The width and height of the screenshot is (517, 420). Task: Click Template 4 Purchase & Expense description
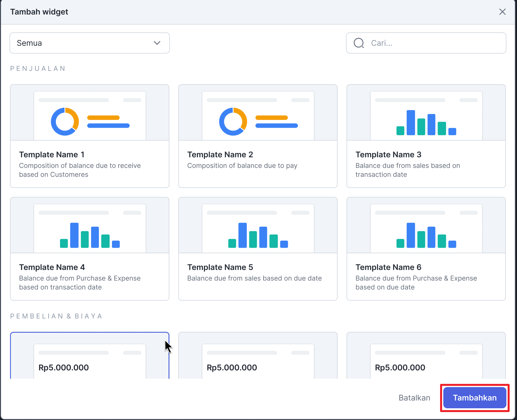pos(80,283)
